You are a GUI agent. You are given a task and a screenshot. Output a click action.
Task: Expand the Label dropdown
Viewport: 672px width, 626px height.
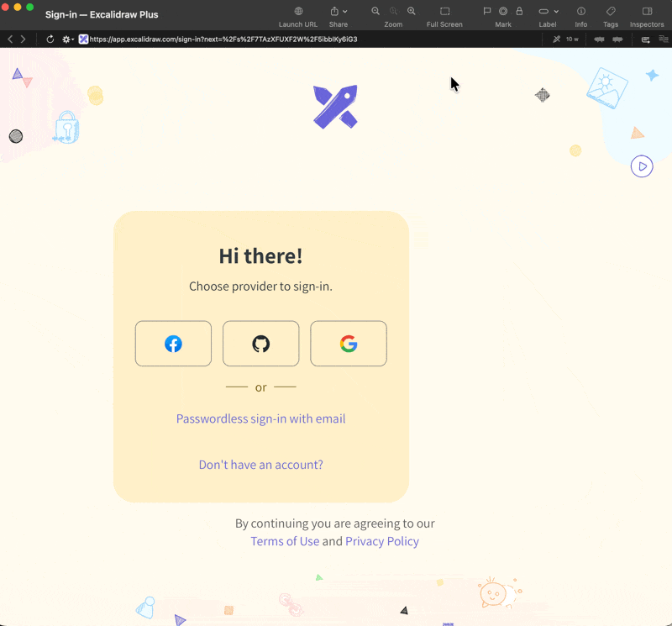pyautogui.click(x=548, y=11)
